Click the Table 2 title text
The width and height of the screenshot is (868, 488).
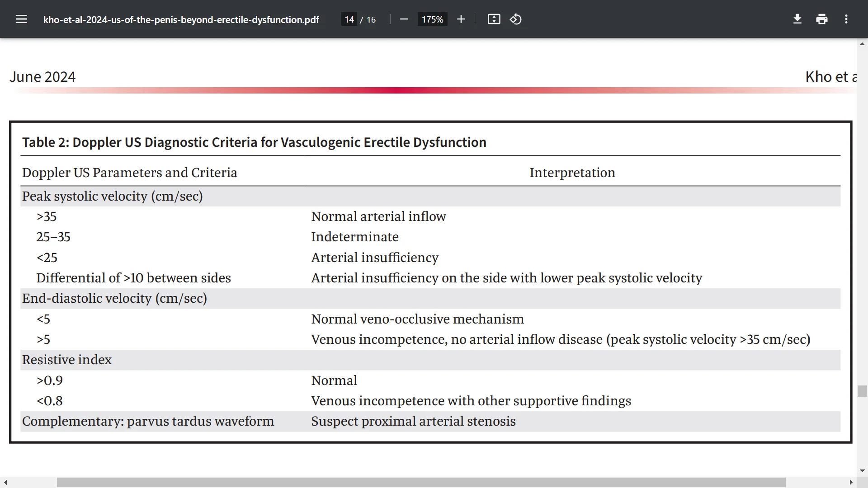(255, 142)
